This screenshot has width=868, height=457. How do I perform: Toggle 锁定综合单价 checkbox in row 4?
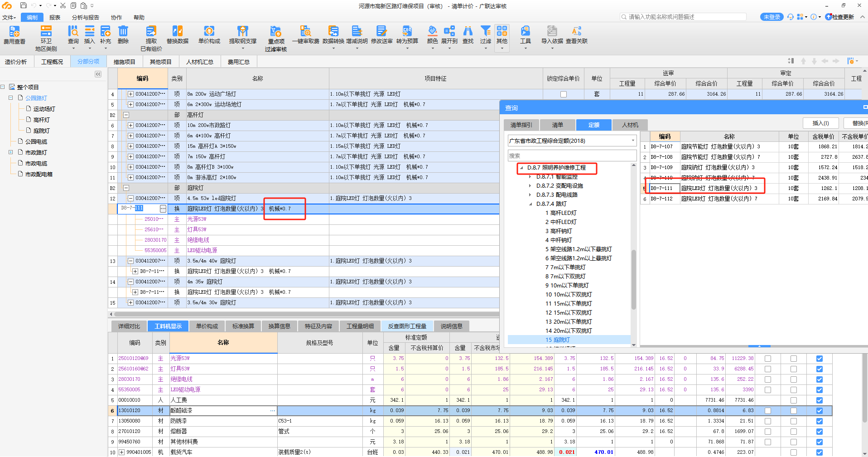point(564,94)
